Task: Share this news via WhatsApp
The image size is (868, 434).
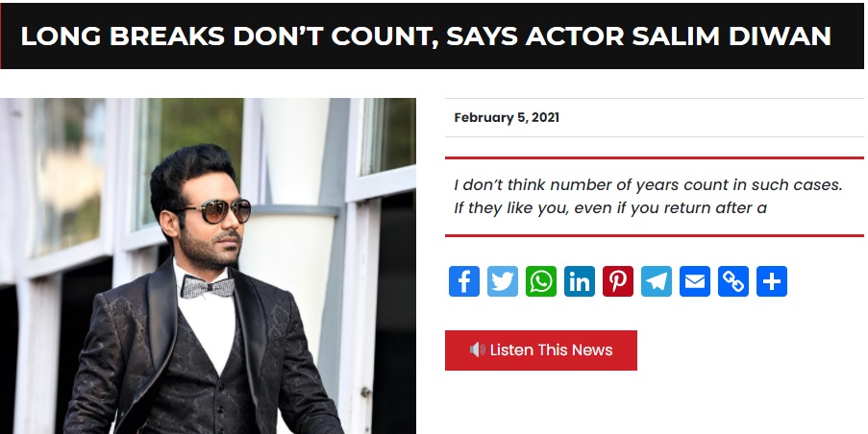Action: (x=541, y=281)
